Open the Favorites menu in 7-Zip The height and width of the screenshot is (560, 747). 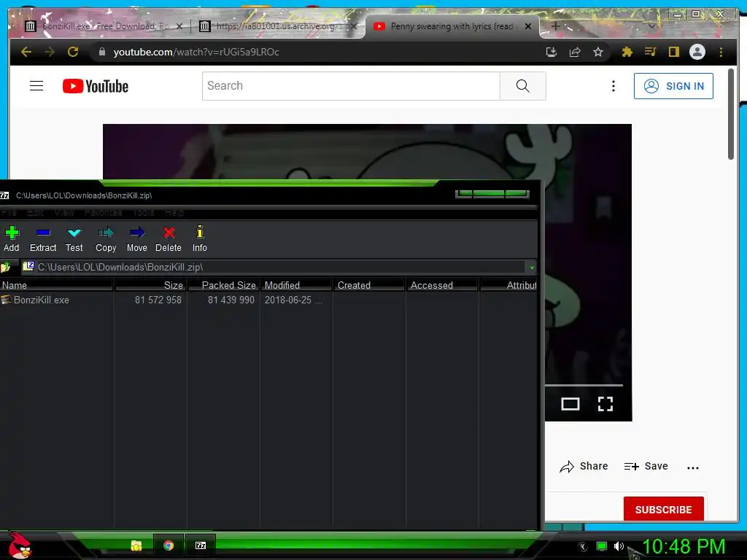pos(104,212)
